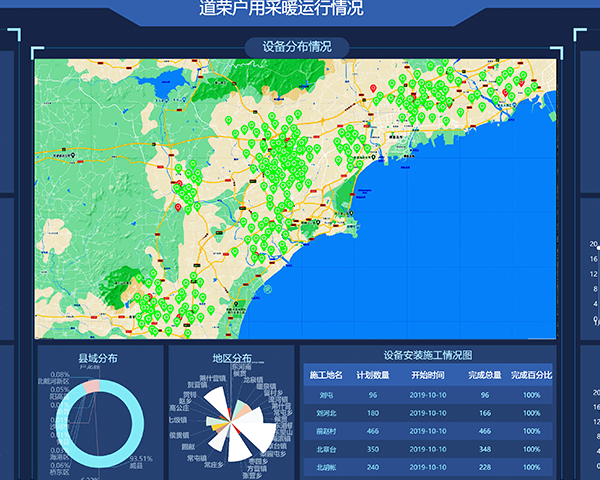Click the 设备安装施工情况图 table title
The height and width of the screenshot is (480, 600).
pos(427,355)
